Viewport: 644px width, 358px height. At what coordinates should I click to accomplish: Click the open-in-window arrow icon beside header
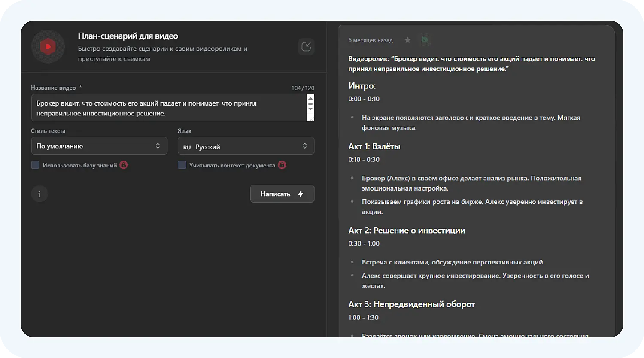pos(306,47)
